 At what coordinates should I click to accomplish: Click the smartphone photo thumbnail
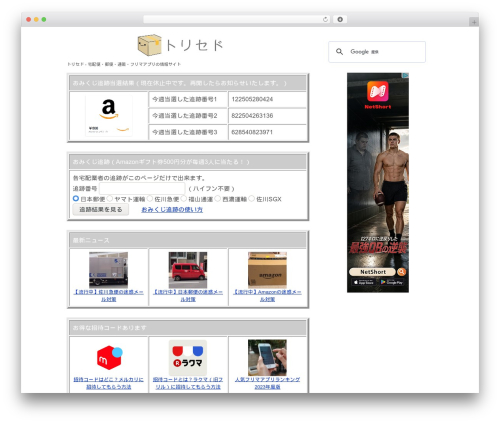pos(267,358)
